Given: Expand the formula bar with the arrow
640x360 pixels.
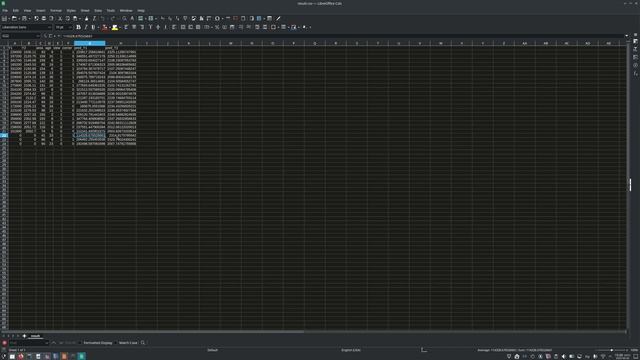Looking at the screenshot, I should [x=627, y=36].
